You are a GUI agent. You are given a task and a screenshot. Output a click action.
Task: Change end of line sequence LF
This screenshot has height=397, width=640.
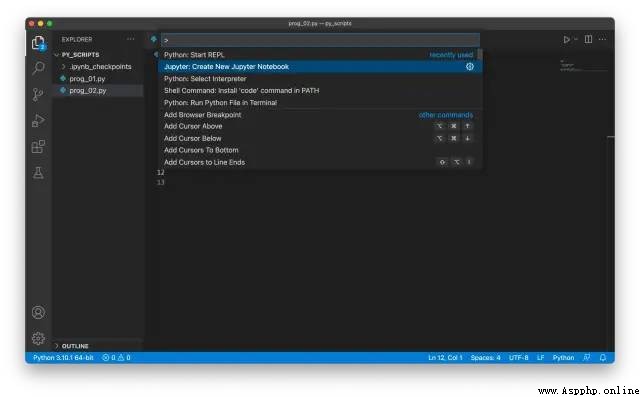click(x=540, y=357)
